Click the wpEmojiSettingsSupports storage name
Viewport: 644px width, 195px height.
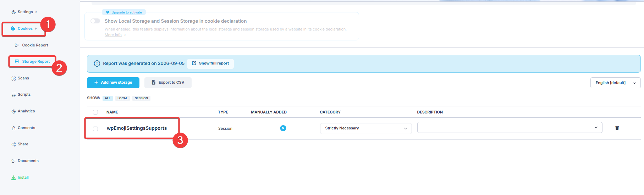(137, 128)
